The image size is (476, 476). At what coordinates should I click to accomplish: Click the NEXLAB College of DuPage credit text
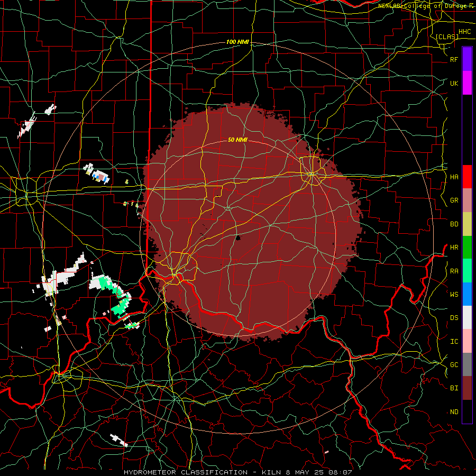(425, 6)
